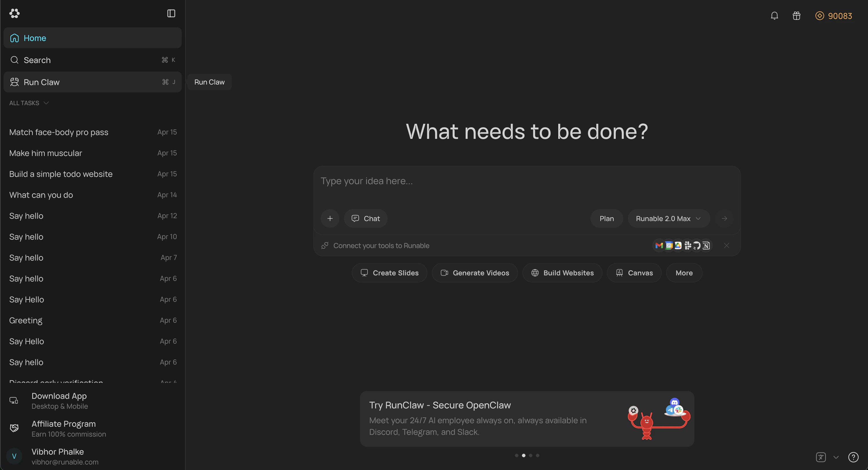Viewport: 868px width, 470px height.
Task: Select Create Slides
Action: coord(390,273)
